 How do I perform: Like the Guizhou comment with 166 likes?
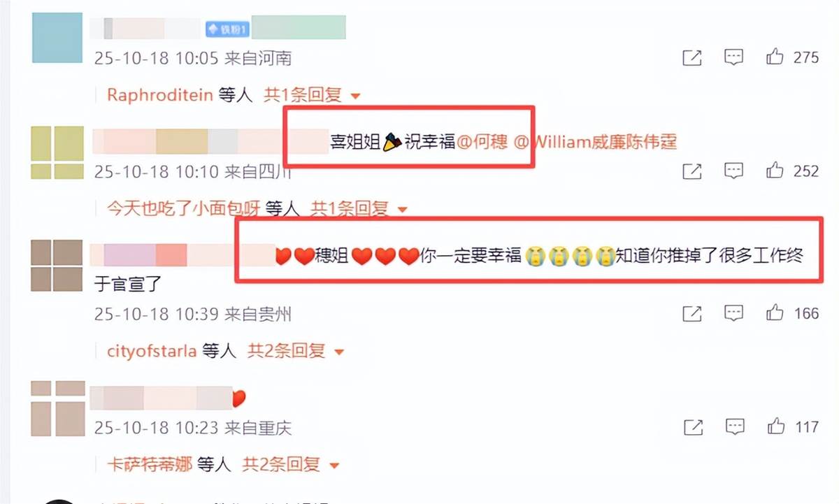pos(775,313)
